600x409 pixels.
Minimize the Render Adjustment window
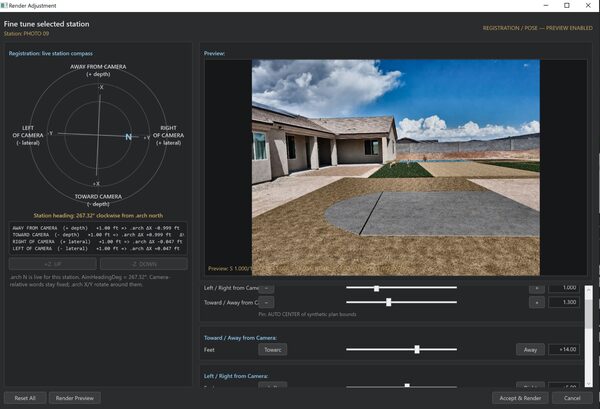tap(546, 5)
